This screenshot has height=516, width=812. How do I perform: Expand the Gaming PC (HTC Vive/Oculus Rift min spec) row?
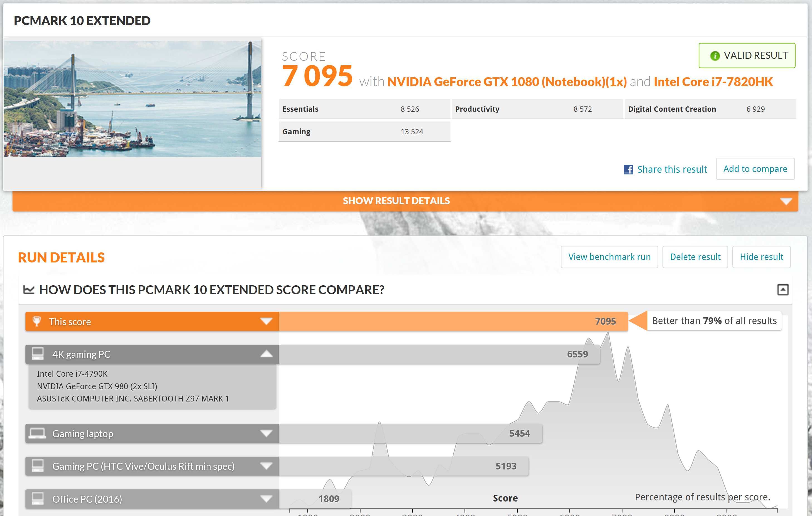click(266, 466)
